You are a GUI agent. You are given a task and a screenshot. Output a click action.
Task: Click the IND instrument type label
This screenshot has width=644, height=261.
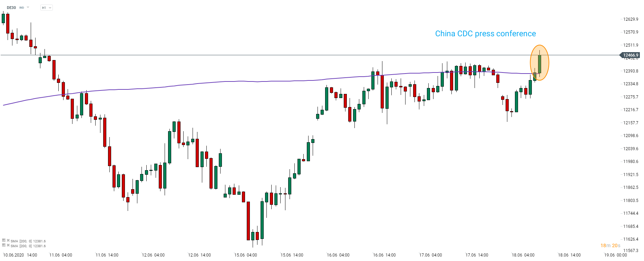point(22,8)
